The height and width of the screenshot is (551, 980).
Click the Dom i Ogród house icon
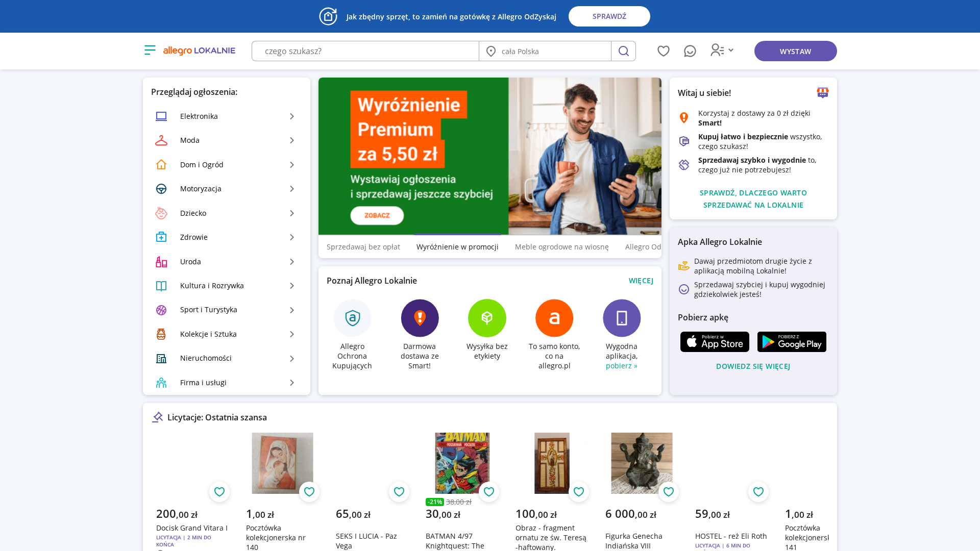(161, 164)
